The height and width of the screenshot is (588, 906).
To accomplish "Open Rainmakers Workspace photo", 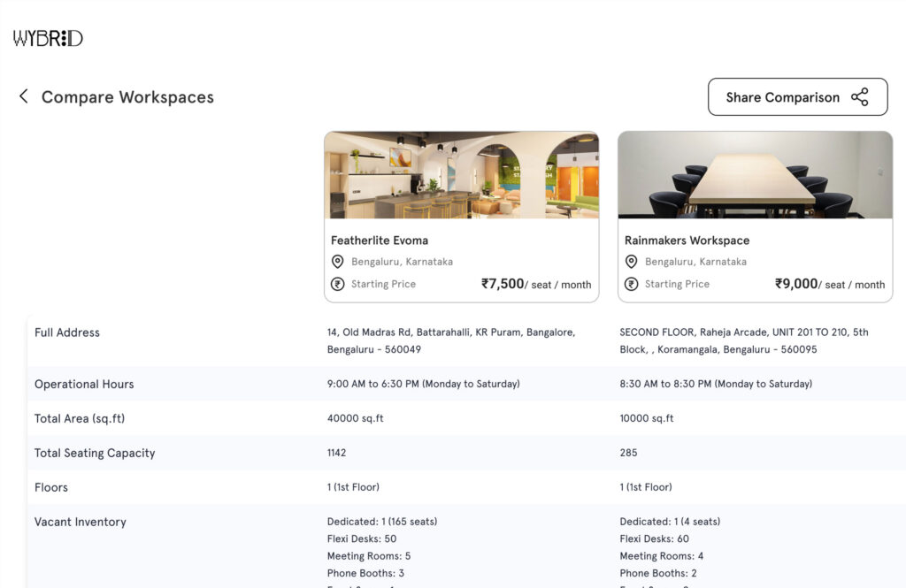I will pos(755,175).
